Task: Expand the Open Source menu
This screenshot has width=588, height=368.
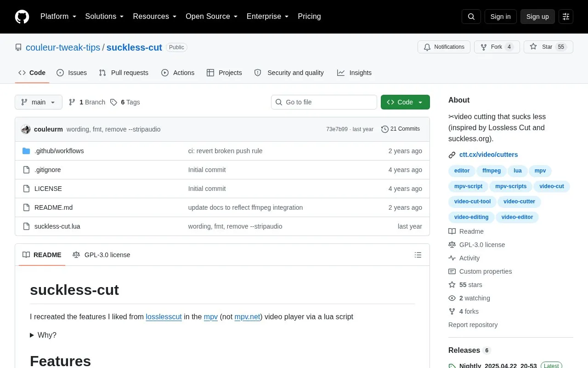Action: (211, 17)
